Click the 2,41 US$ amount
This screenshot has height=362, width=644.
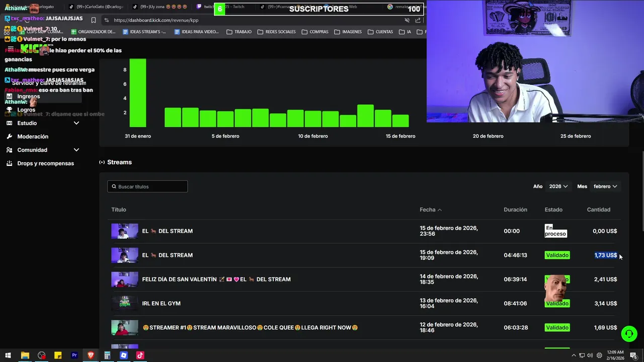(605, 280)
